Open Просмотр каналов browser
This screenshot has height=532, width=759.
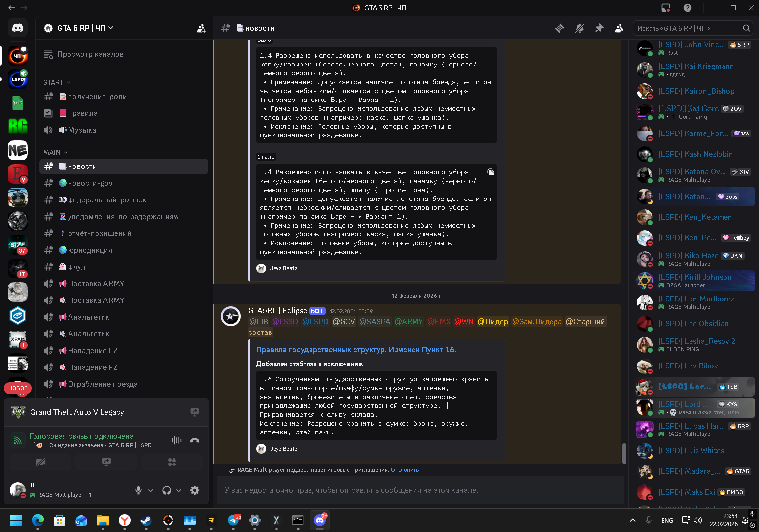[124, 54]
